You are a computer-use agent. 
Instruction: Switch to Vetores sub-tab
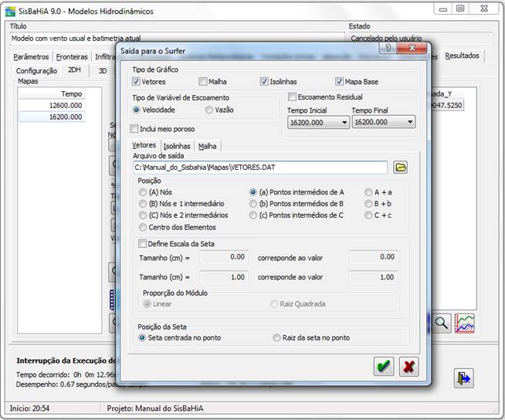pos(144,145)
